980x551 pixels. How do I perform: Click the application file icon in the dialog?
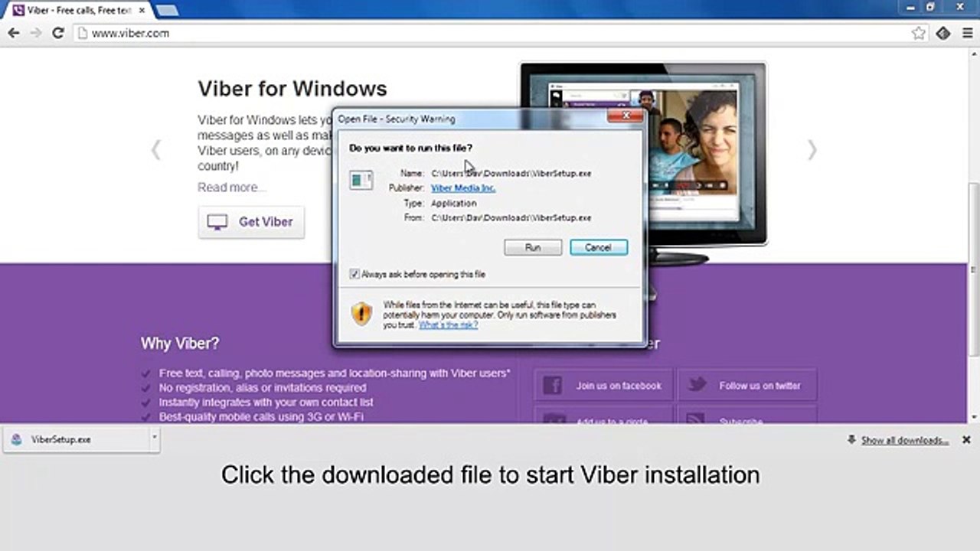coord(361,180)
